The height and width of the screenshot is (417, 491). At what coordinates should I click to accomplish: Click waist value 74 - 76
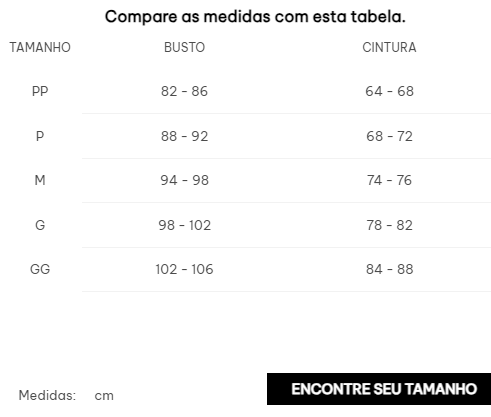(389, 180)
